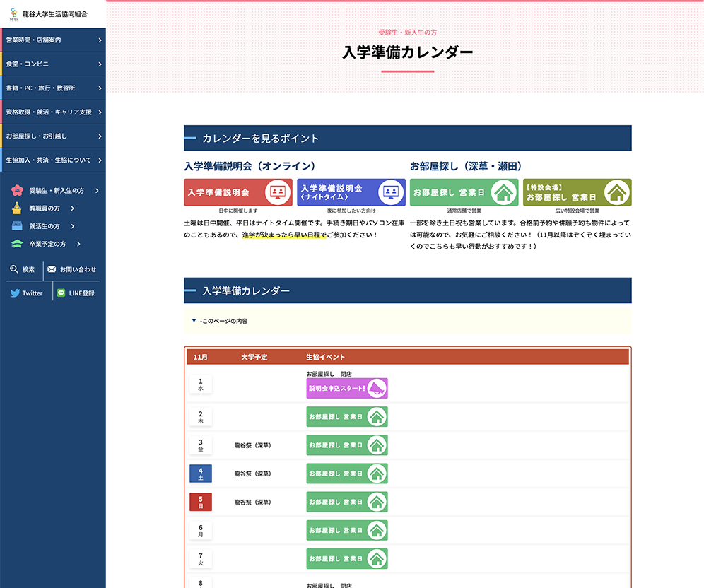The width and height of the screenshot is (704, 588).
Task: Click お部屋探し 営業日 banner for Nov 2
Action: click(x=347, y=416)
